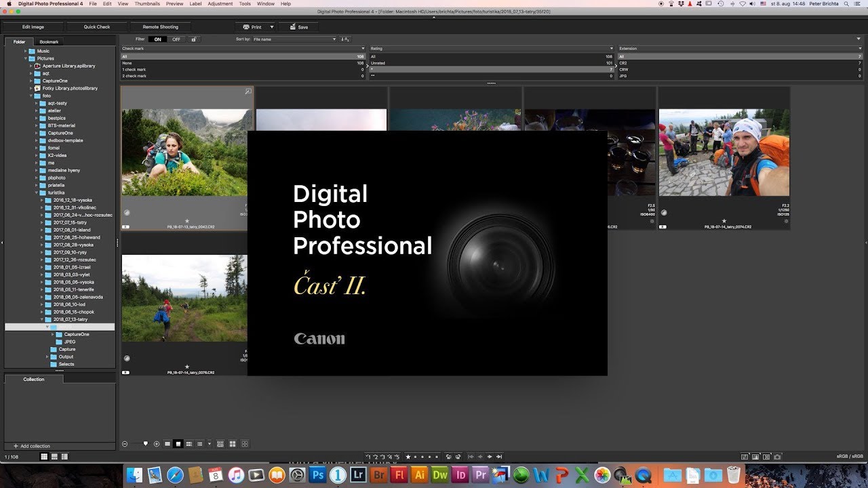
Task: Collapse the 2018_07_13-tatry folder
Action: (42, 319)
